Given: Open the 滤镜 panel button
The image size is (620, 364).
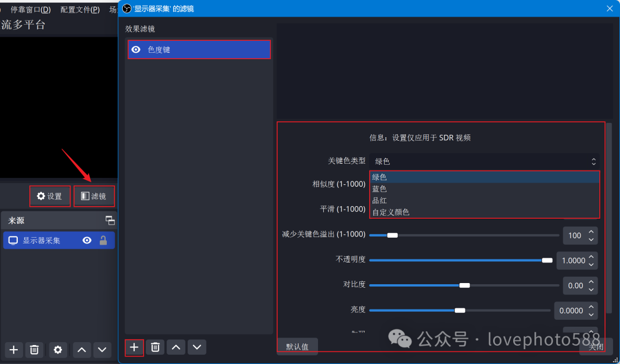Looking at the screenshot, I should [x=94, y=196].
